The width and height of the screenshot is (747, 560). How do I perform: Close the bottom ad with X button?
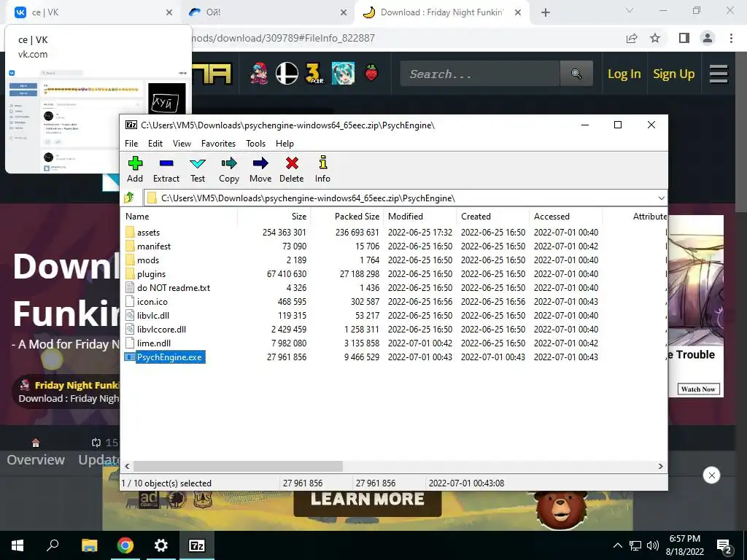pyautogui.click(x=711, y=475)
